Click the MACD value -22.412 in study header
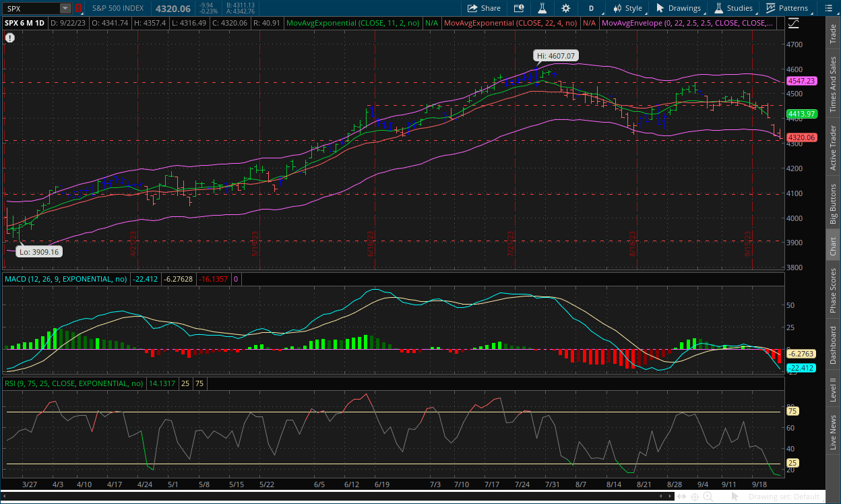 (x=146, y=278)
